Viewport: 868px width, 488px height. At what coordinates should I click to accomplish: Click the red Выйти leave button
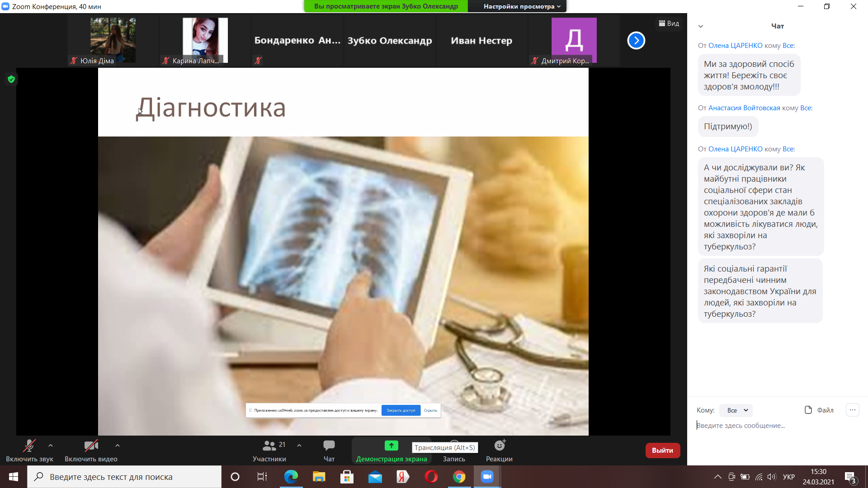pos(662,450)
